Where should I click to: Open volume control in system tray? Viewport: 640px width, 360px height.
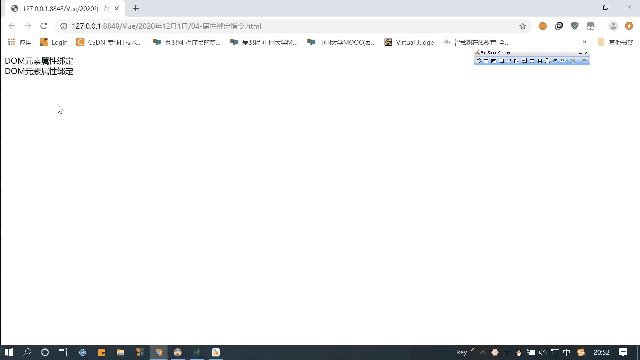click(543, 352)
